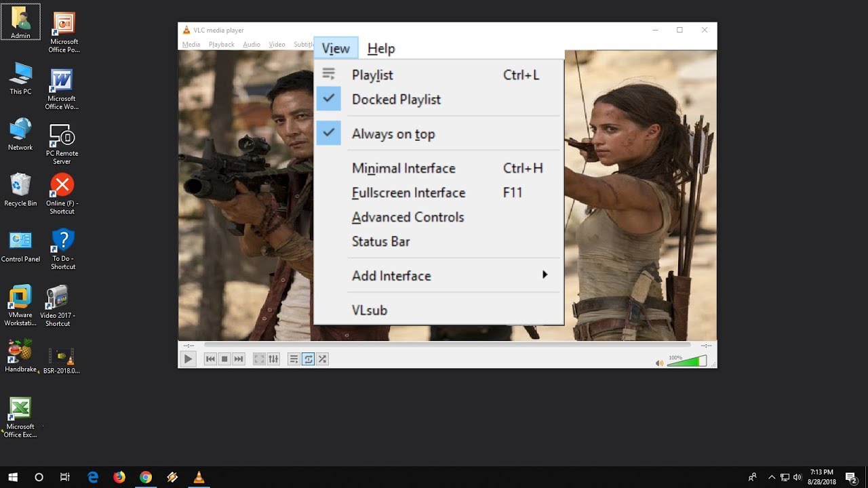Select This PC desktop icon
Screen dimensions: 868x488
point(20,79)
